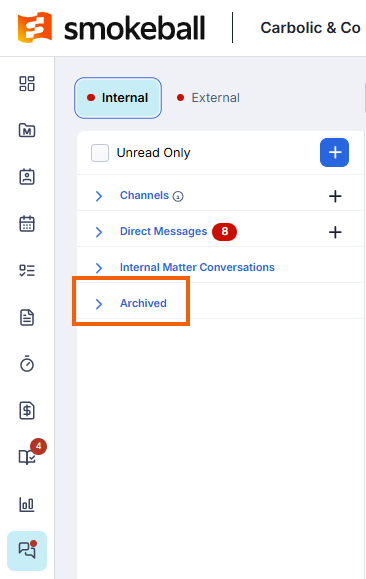Open the Documents page icon
This screenshot has width=366, height=579.
coord(27,317)
